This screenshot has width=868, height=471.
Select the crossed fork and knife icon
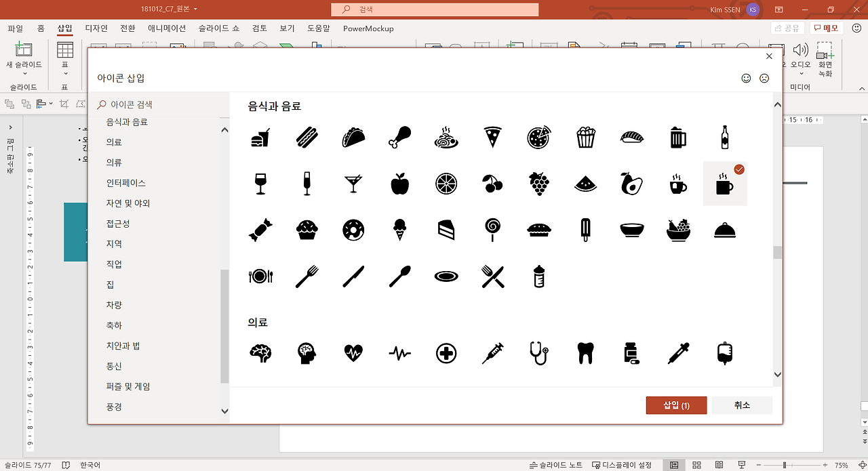(x=492, y=276)
